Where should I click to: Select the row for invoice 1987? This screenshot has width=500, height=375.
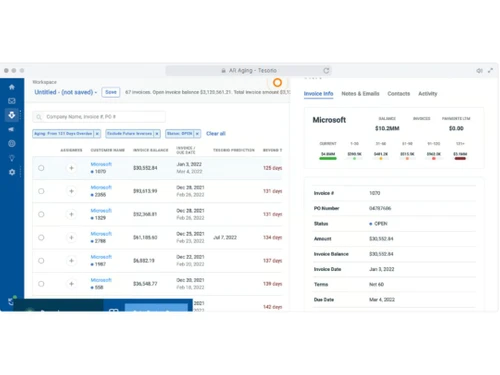41,261
